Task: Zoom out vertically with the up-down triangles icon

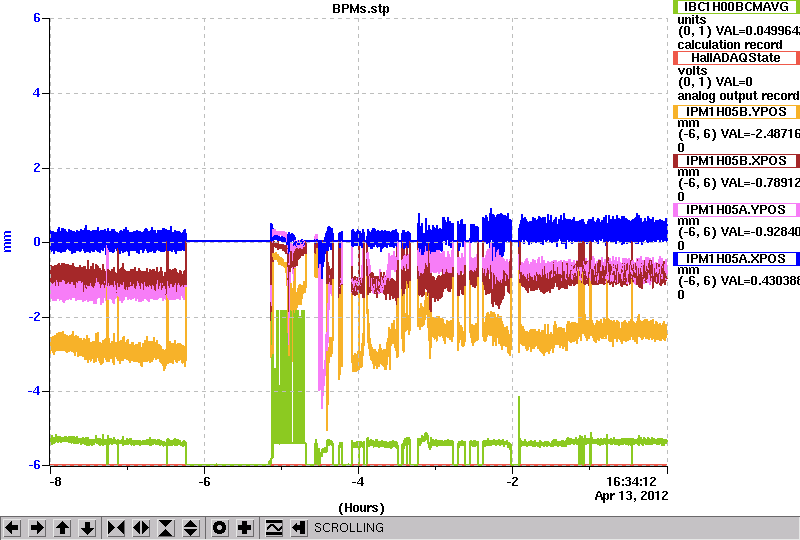Action: (191, 528)
